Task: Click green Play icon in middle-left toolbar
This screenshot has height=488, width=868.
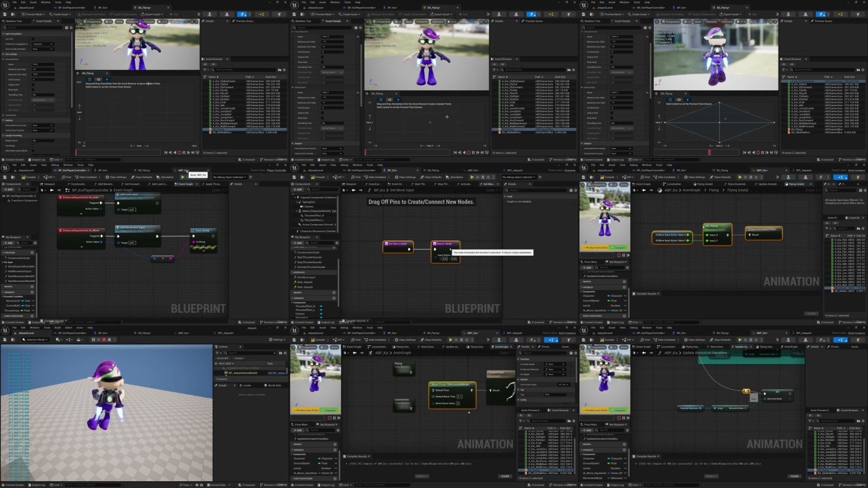Action: 183,177
